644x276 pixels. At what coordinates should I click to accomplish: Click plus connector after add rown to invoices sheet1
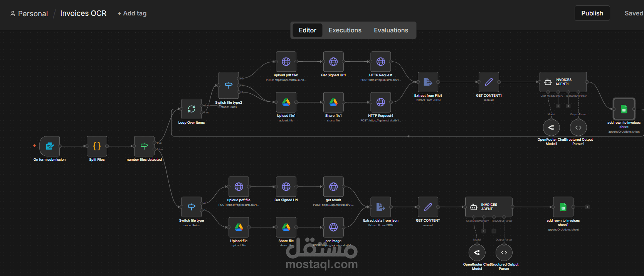[x=587, y=207]
